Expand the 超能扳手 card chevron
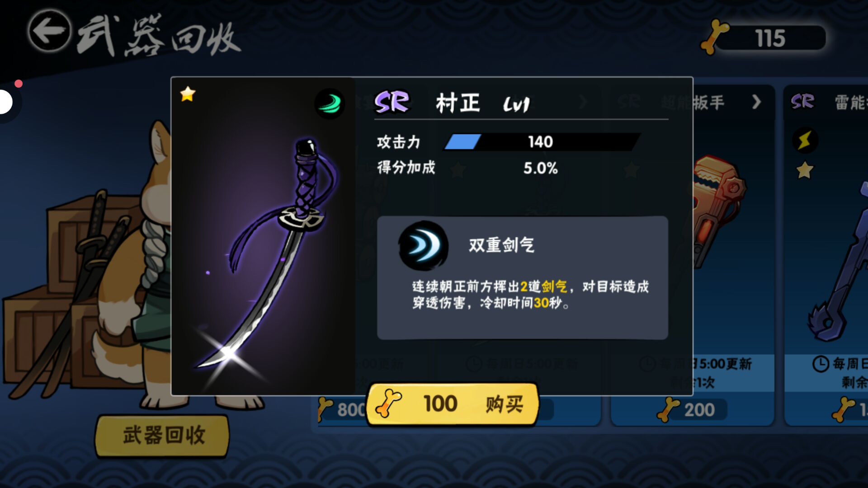The width and height of the screenshot is (868, 488). pyautogui.click(x=757, y=102)
